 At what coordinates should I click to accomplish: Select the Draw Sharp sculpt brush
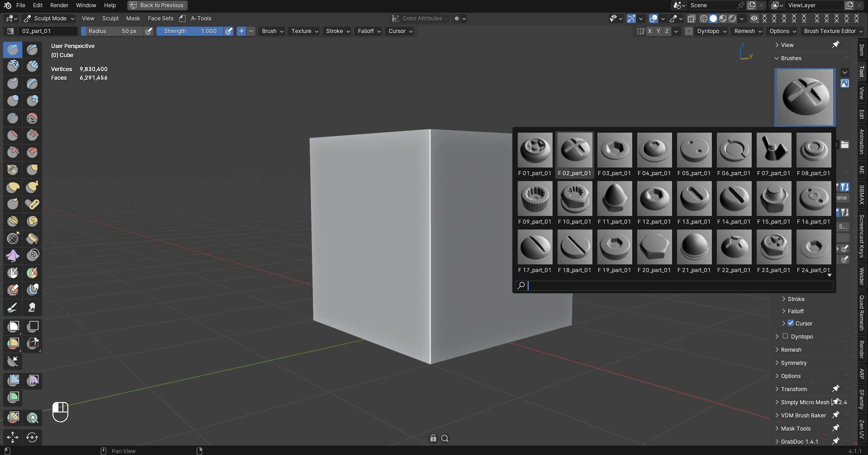(x=32, y=50)
